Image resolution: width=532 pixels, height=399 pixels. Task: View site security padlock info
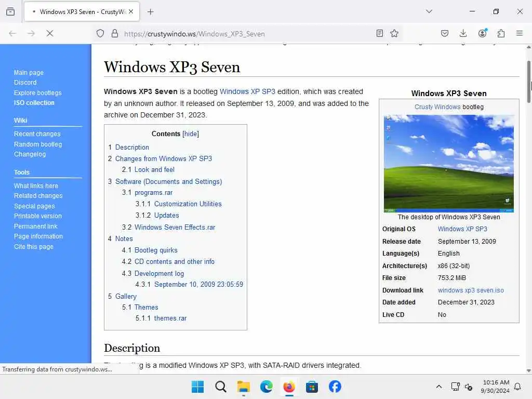pos(115,33)
